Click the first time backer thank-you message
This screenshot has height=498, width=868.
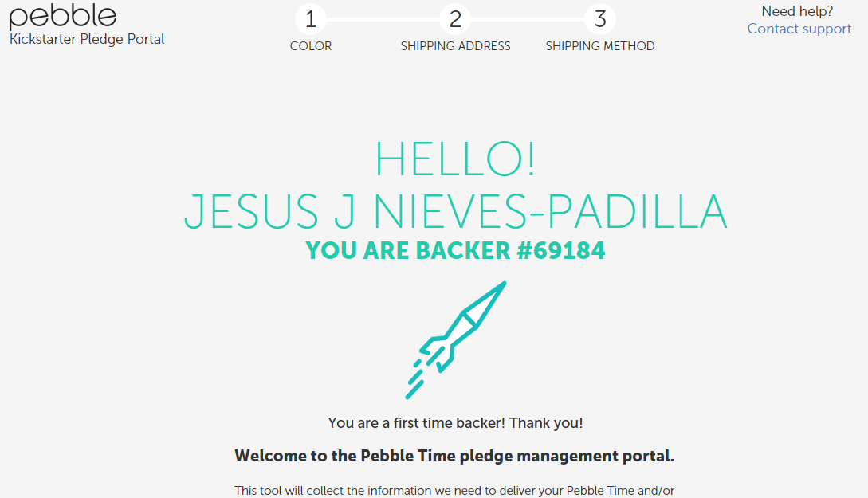click(x=455, y=423)
